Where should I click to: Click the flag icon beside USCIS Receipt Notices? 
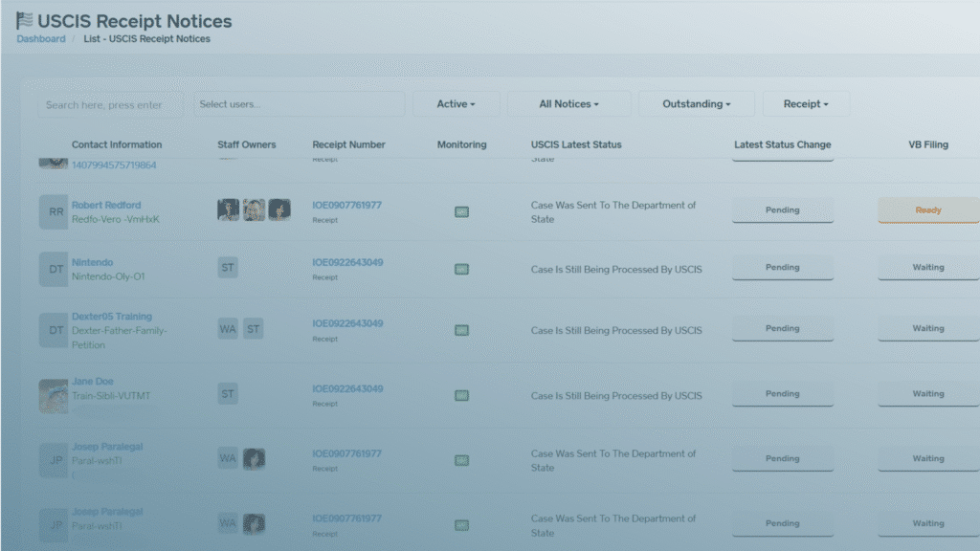pyautogui.click(x=25, y=20)
